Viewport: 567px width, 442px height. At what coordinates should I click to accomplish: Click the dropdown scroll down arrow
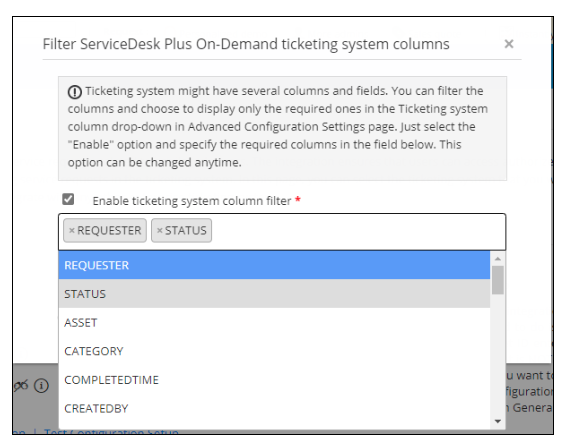[x=498, y=421]
